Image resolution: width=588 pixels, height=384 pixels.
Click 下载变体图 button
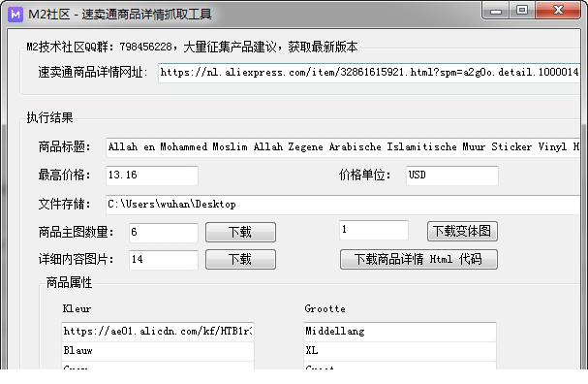[462, 231]
